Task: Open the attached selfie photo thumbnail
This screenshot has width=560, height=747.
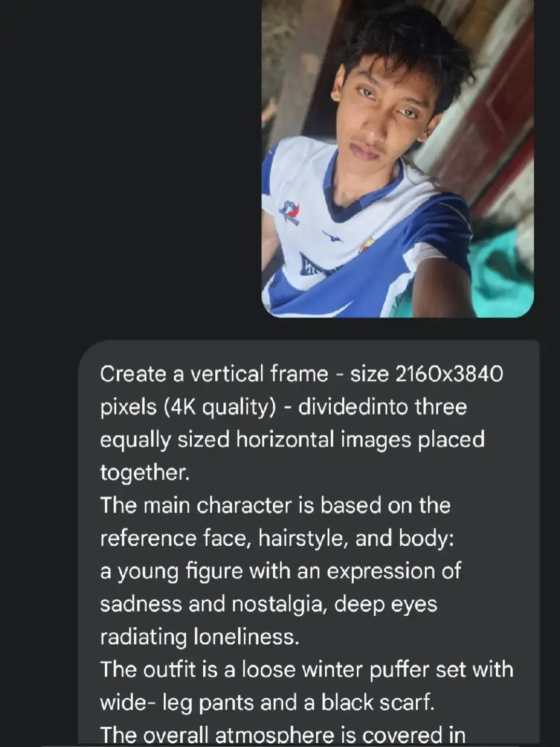Action: [398, 158]
